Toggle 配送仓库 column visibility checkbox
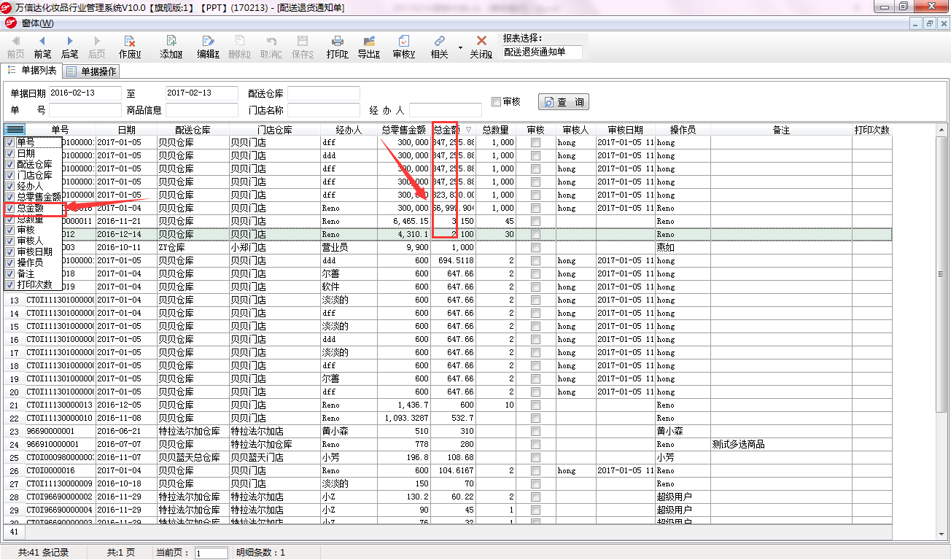Viewport: 951px width, 560px height. (10, 165)
